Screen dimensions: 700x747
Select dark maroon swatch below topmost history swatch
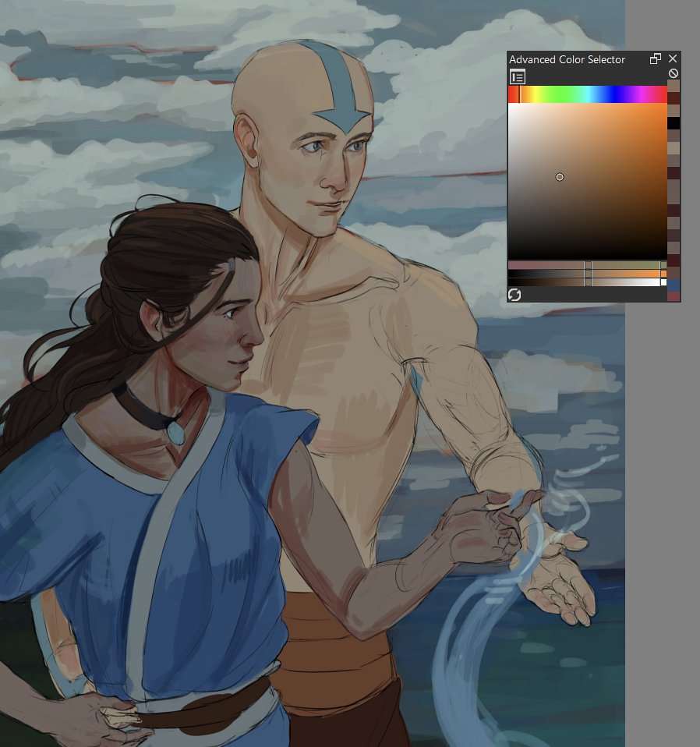click(x=673, y=98)
